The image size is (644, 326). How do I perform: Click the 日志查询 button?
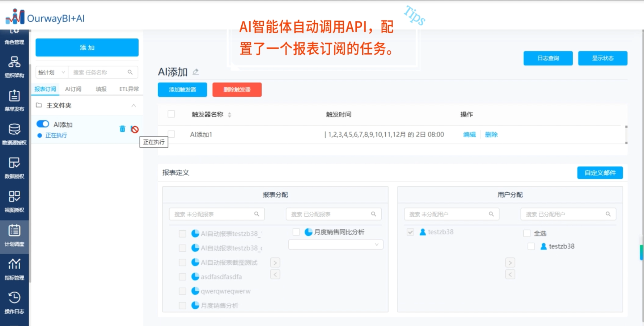pos(548,58)
